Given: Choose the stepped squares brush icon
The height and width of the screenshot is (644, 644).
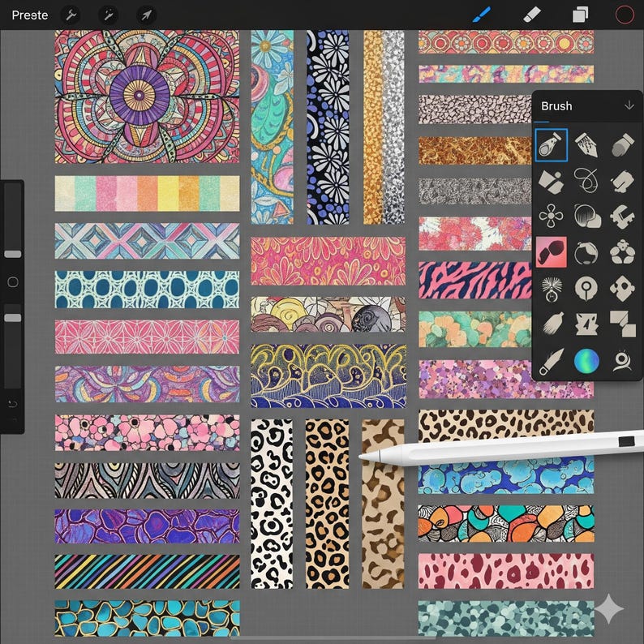Looking at the screenshot, I should pos(623,324).
